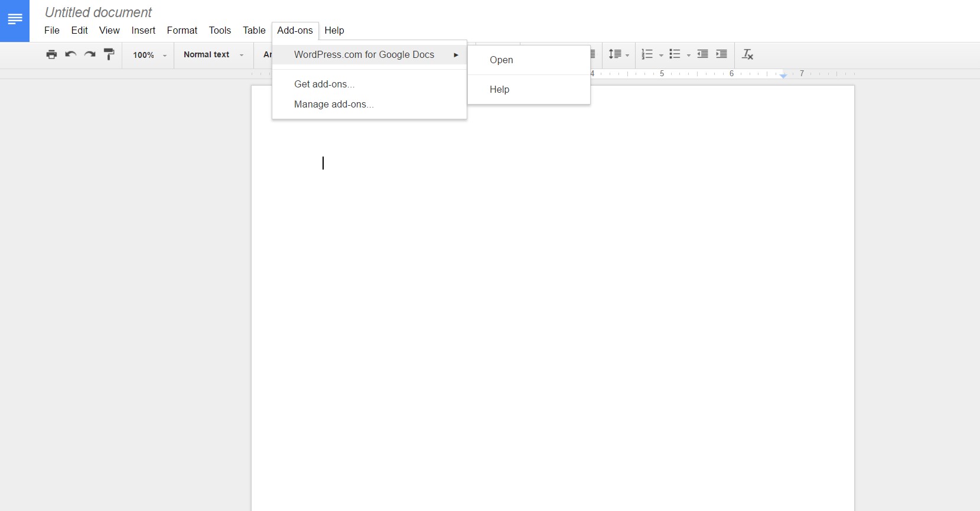Open the Tools menu
This screenshot has width=980, height=511.
(x=220, y=30)
